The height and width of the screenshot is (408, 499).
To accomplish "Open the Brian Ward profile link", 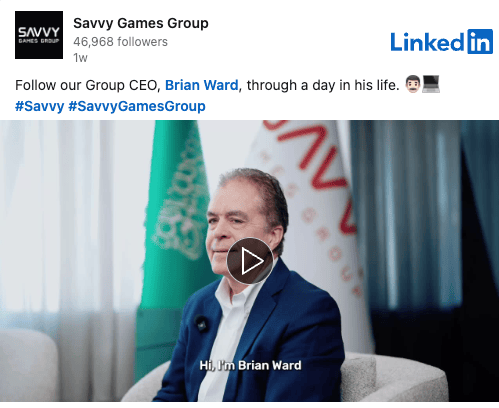I will coord(202,85).
